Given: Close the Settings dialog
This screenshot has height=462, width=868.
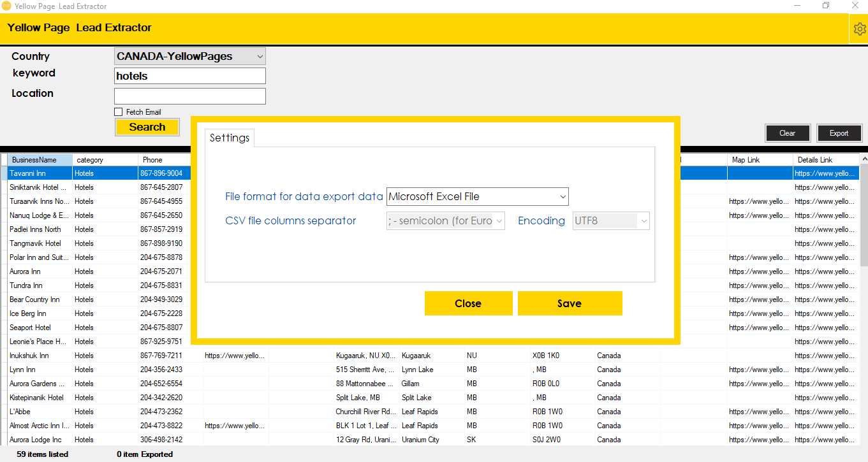Looking at the screenshot, I should (468, 303).
